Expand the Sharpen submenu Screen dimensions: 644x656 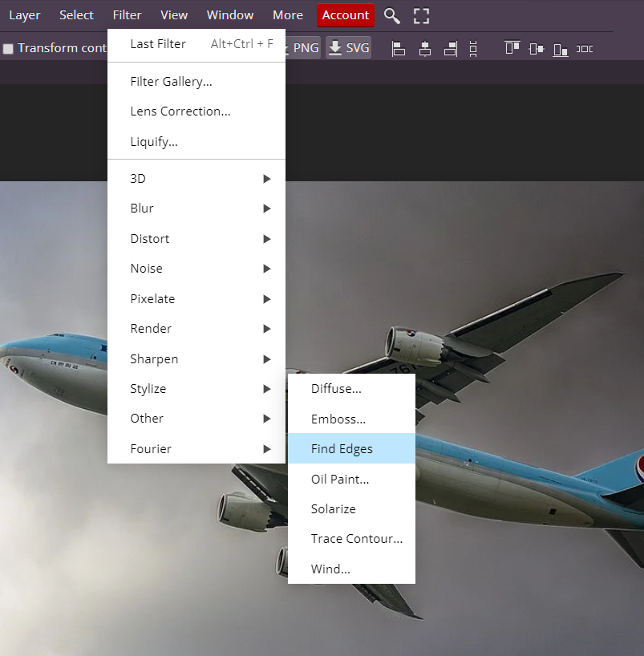[x=196, y=359]
